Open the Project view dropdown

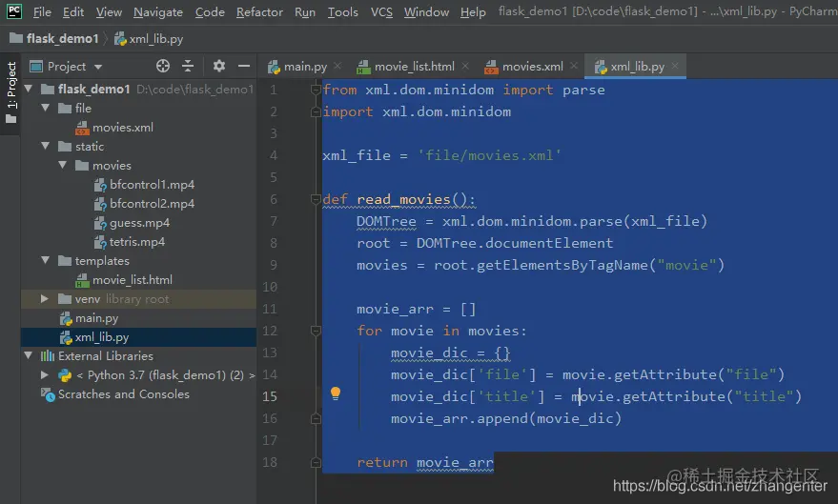click(x=67, y=66)
